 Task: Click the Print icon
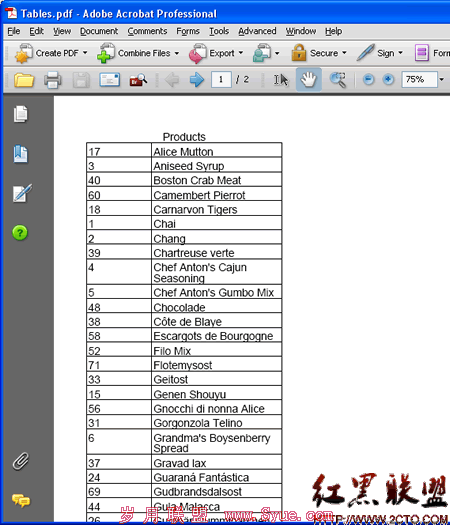53,80
